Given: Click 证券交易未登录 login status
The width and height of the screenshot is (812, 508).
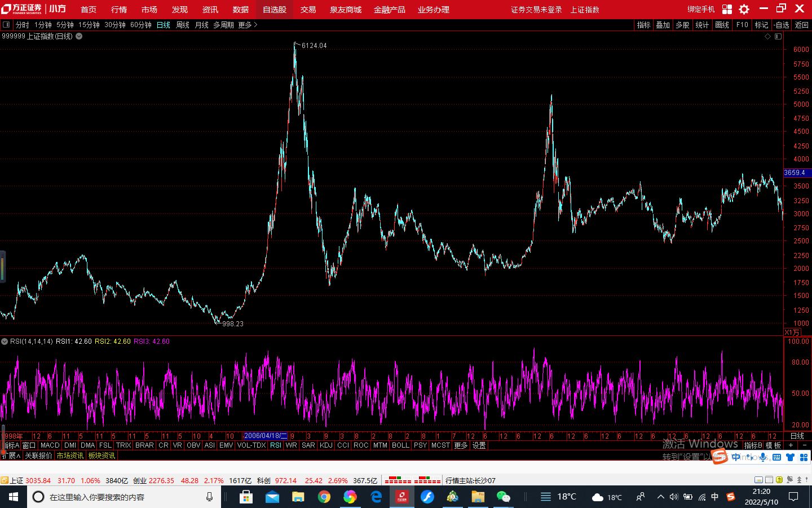Looking at the screenshot, I should click(536, 10).
